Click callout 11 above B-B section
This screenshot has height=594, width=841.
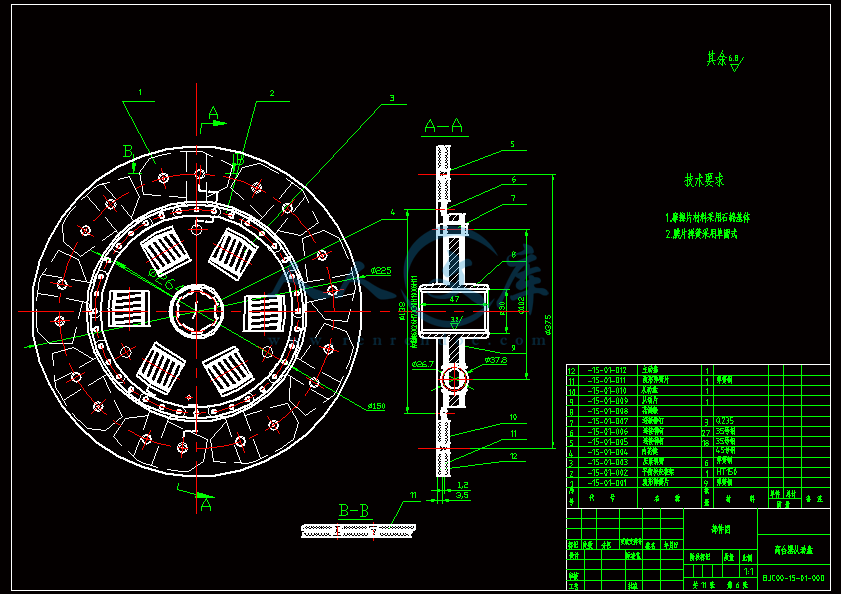[413, 495]
